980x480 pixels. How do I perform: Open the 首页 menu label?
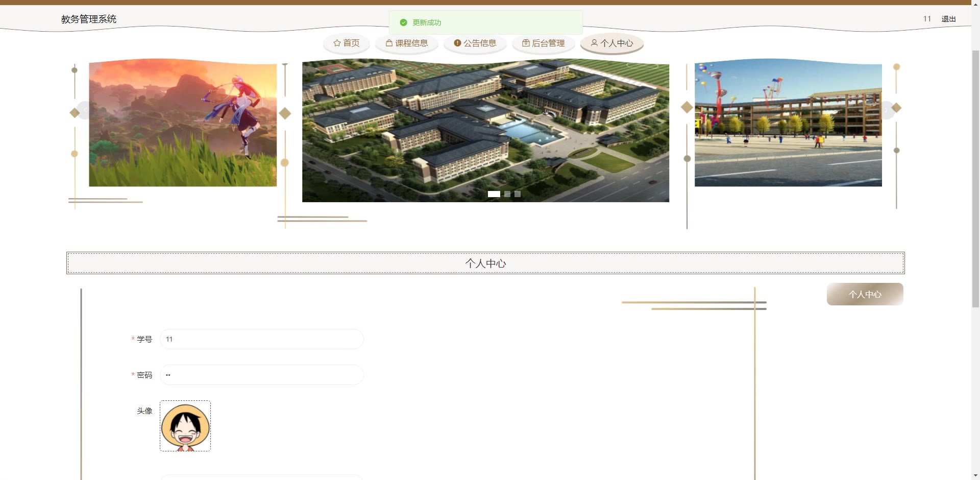tap(351, 43)
